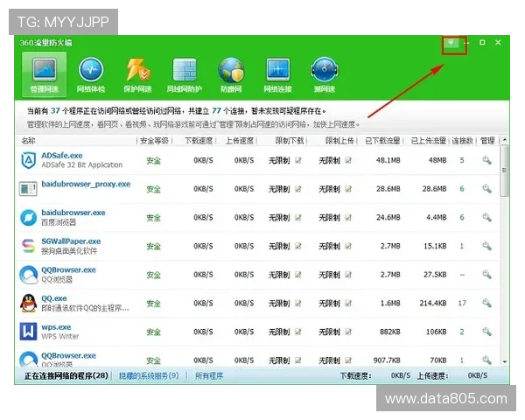Open manage wrench for baidubrowser.exe
525x420 pixels.
(x=486, y=217)
